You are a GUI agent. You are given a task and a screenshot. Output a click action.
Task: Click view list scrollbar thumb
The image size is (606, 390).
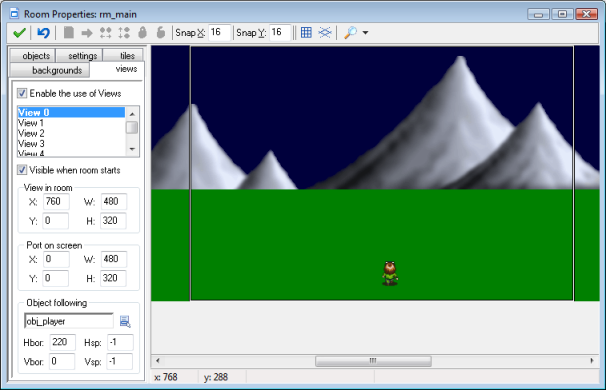tap(132, 127)
